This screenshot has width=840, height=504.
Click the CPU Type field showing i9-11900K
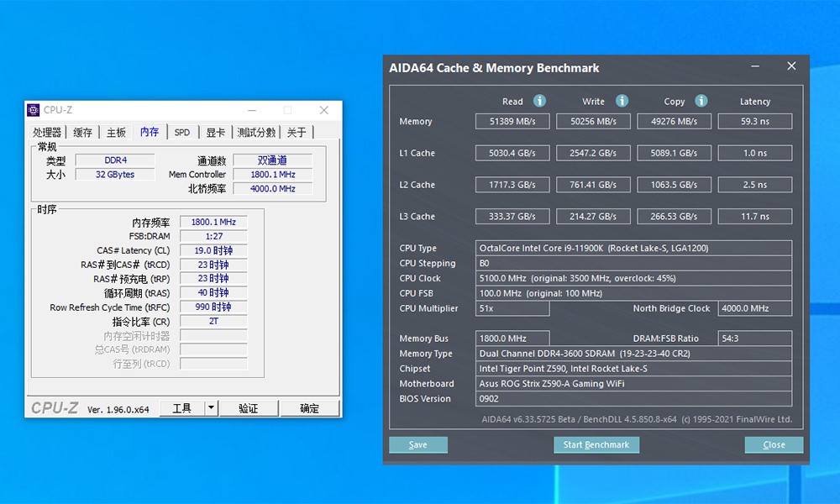point(633,248)
